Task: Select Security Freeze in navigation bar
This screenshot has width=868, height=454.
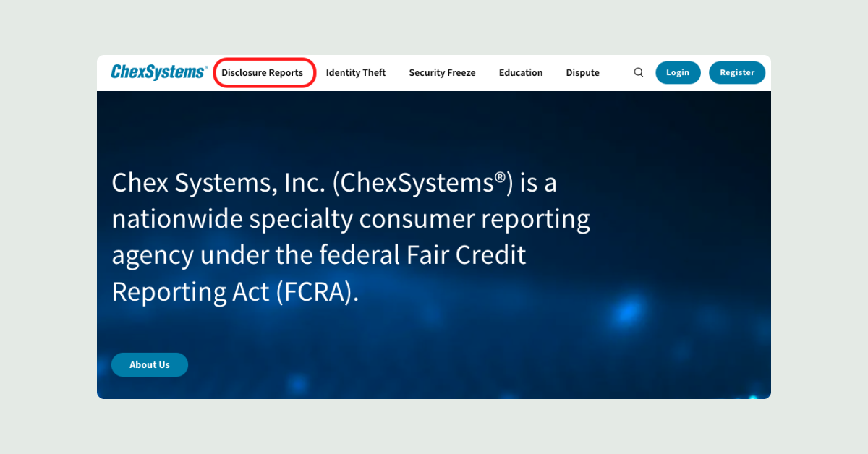Action: click(x=442, y=73)
